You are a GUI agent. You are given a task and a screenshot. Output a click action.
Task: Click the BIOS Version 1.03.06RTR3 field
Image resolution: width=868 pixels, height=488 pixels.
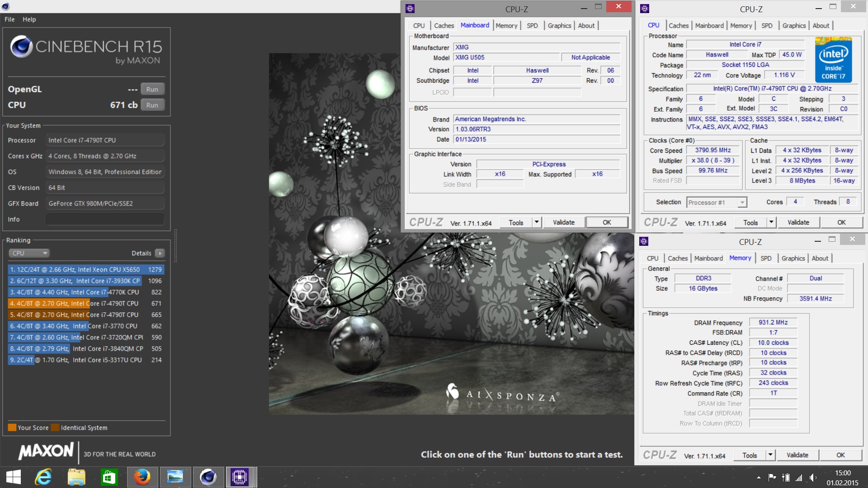[x=537, y=129]
